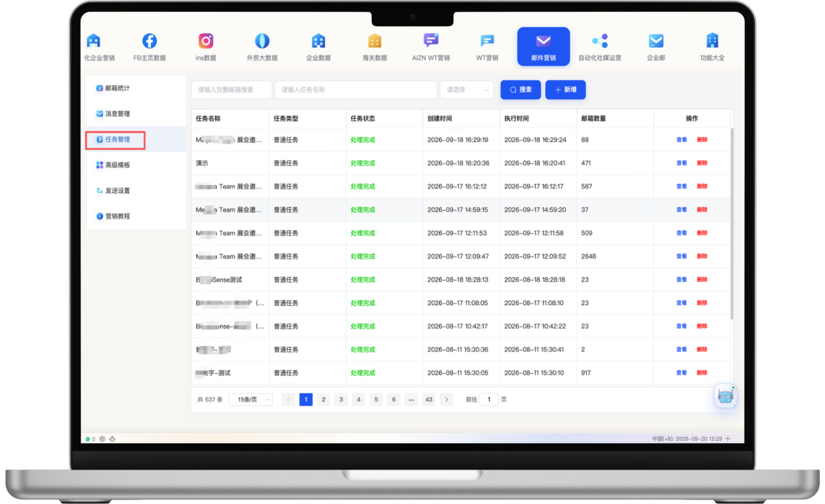The height and width of the screenshot is (504, 825).
Task: Focus the 请输入完整邮箱搜索 field
Action: click(x=232, y=90)
